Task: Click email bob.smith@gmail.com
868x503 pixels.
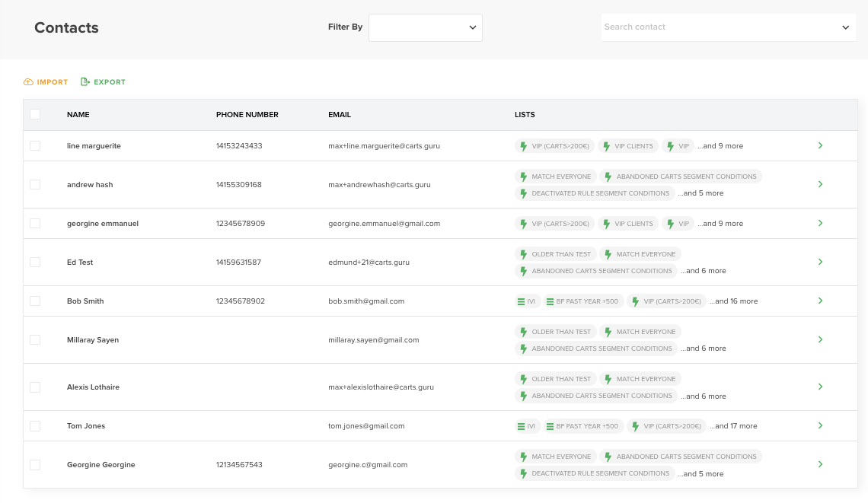Action: pos(366,301)
